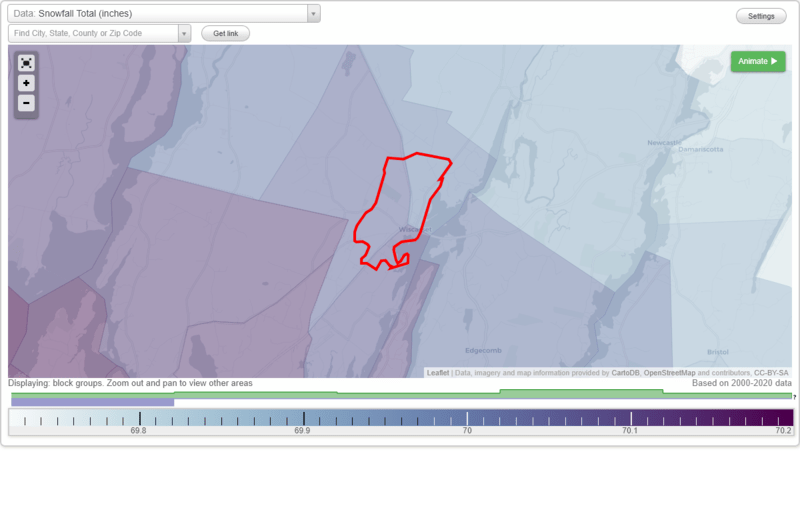Screen dimensions: 800x514
Task: Focus the Find City, State, County field
Action: [93, 34]
